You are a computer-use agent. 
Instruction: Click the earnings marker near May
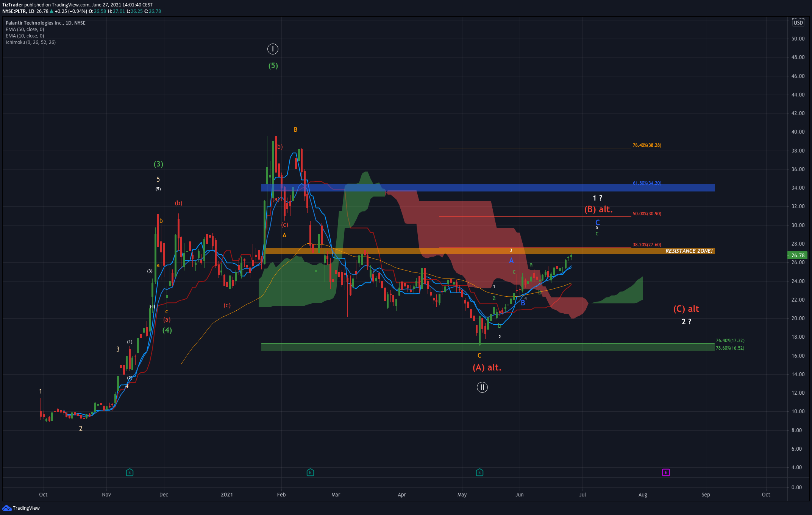point(479,472)
